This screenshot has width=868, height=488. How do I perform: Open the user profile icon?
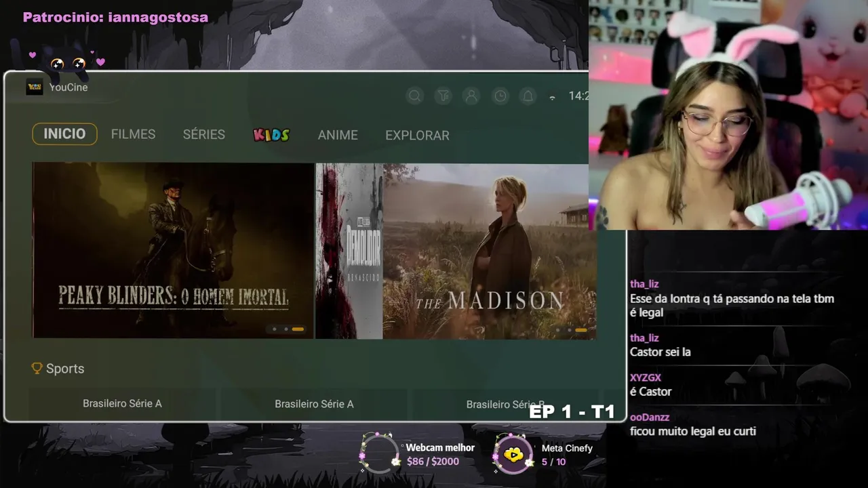[471, 96]
